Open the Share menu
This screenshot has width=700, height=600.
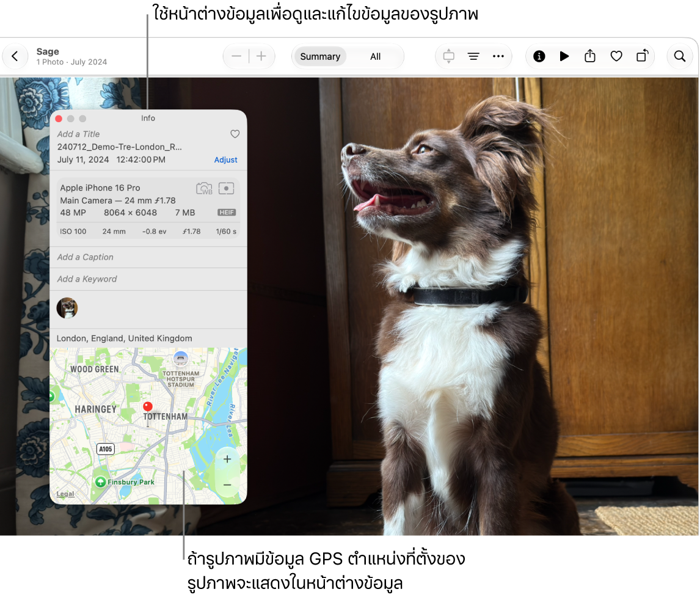(590, 56)
